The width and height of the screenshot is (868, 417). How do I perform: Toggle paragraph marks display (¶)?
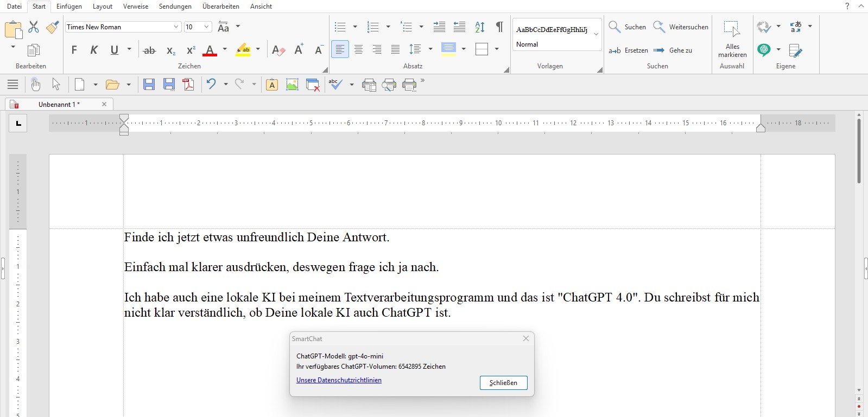click(499, 27)
